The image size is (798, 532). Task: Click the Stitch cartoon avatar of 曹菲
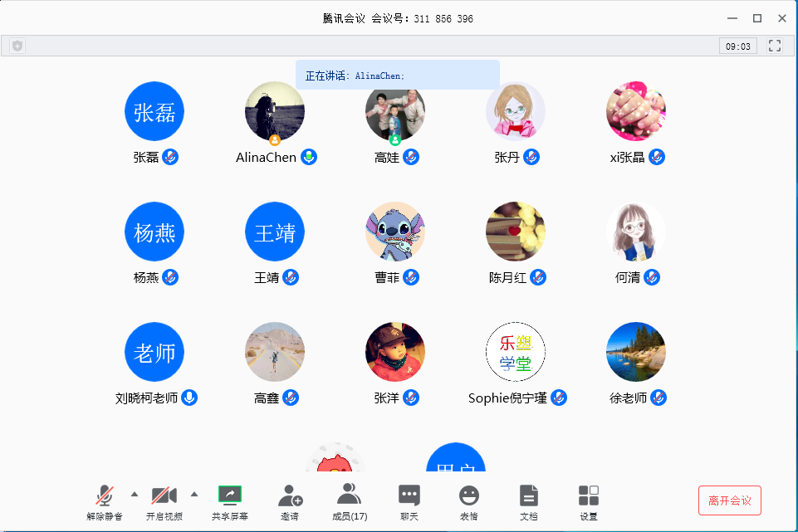click(x=395, y=232)
